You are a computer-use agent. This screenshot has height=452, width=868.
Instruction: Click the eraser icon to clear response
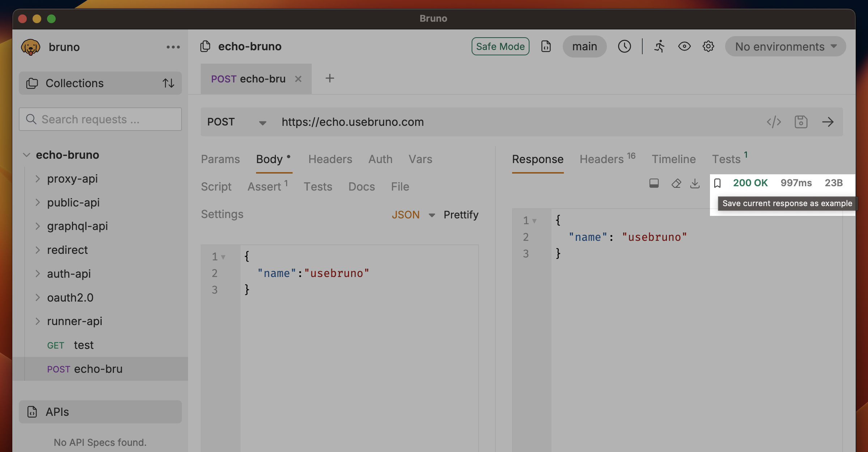point(676,183)
